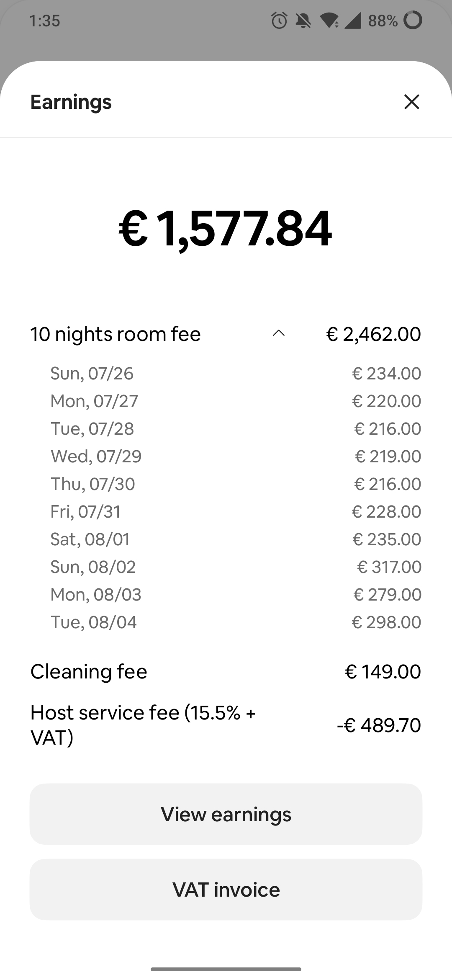
Task: Tap the € 2,462.00 room fee total
Action: [x=373, y=334]
